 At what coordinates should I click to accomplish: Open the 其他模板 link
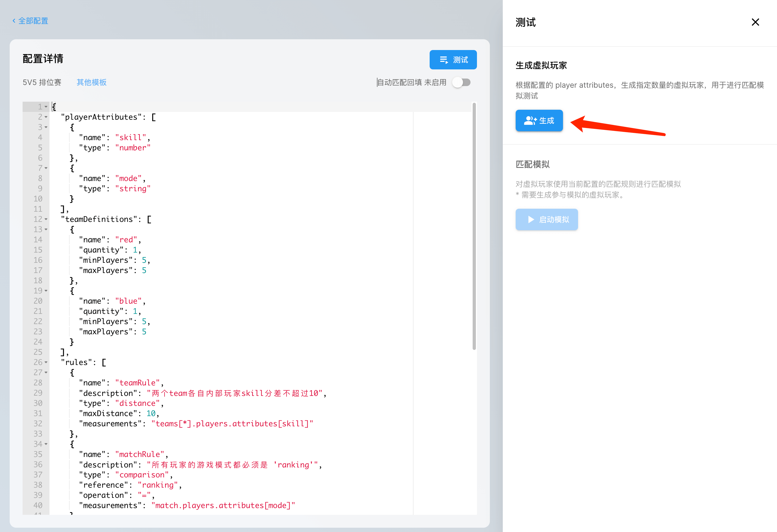pyautogui.click(x=91, y=82)
